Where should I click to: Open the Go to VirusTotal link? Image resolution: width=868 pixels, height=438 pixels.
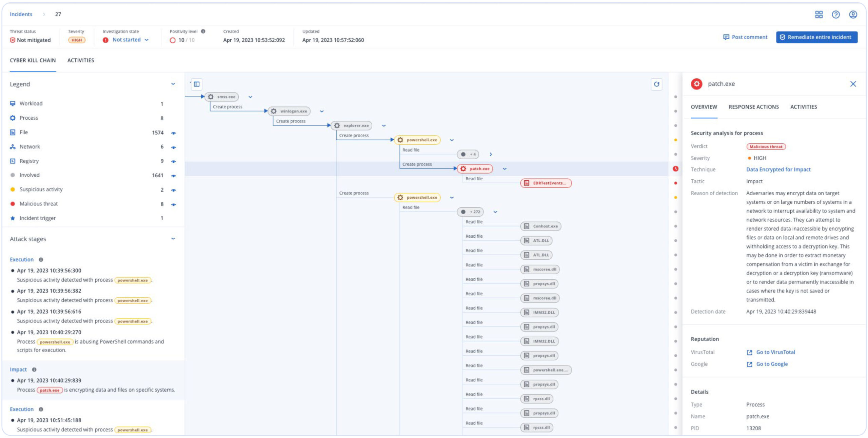tap(775, 352)
